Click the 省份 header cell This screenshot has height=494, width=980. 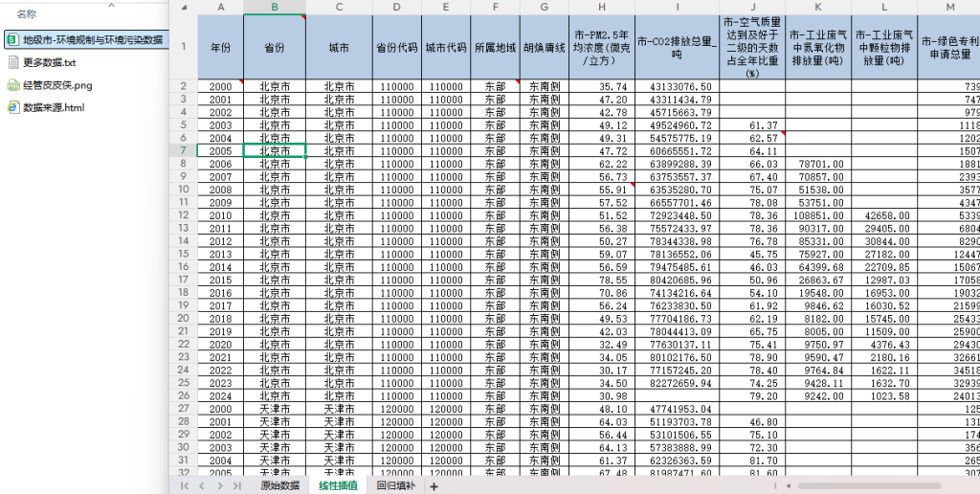click(x=275, y=47)
